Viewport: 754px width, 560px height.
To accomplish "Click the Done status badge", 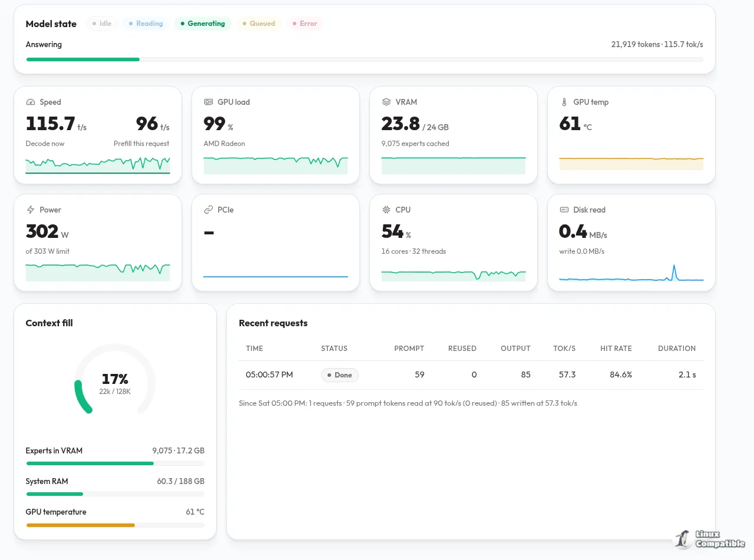I will tap(340, 375).
